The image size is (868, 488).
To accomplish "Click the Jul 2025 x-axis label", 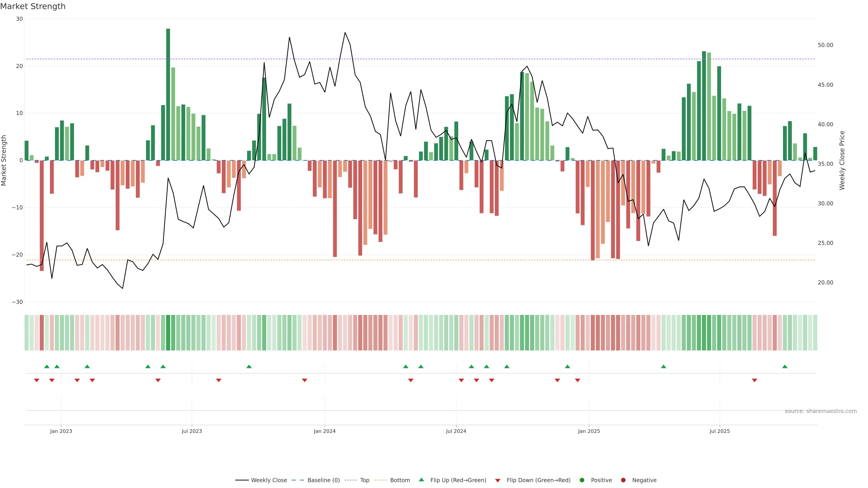I will [719, 431].
